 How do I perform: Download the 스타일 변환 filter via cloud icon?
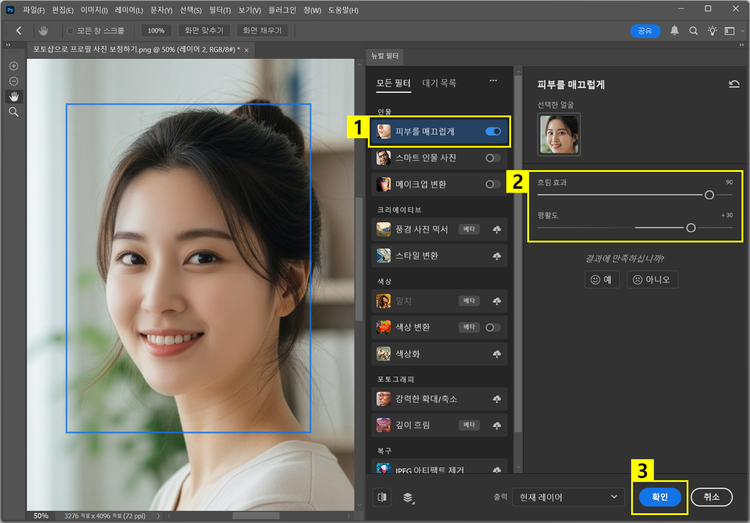[x=496, y=257]
